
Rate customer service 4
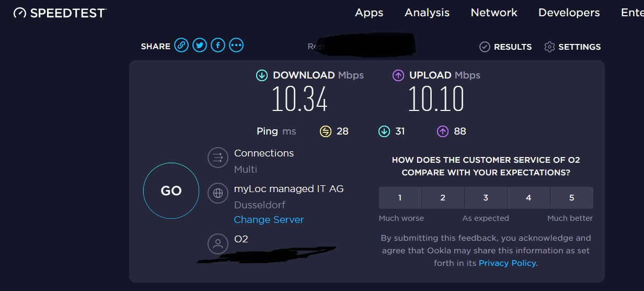(528, 198)
